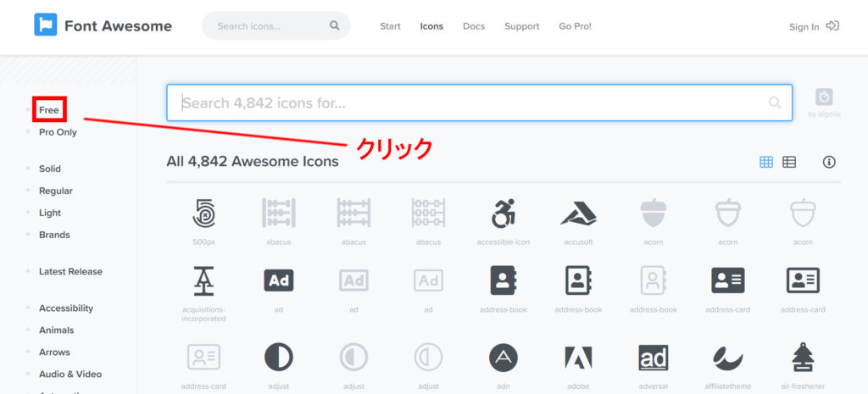The height and width of the screenshot is (394, 868).
Task: Click the Font Awesome title text
Action: [x=118, y=26]
